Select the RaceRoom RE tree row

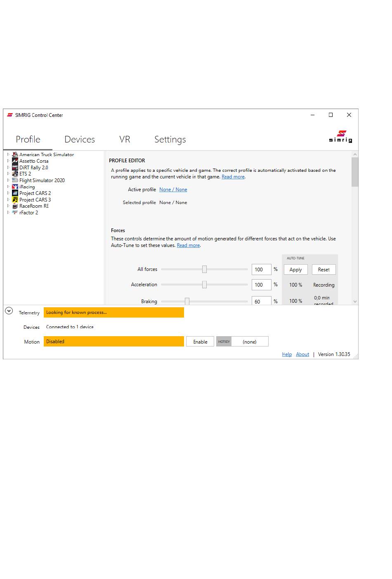[34, 206]
